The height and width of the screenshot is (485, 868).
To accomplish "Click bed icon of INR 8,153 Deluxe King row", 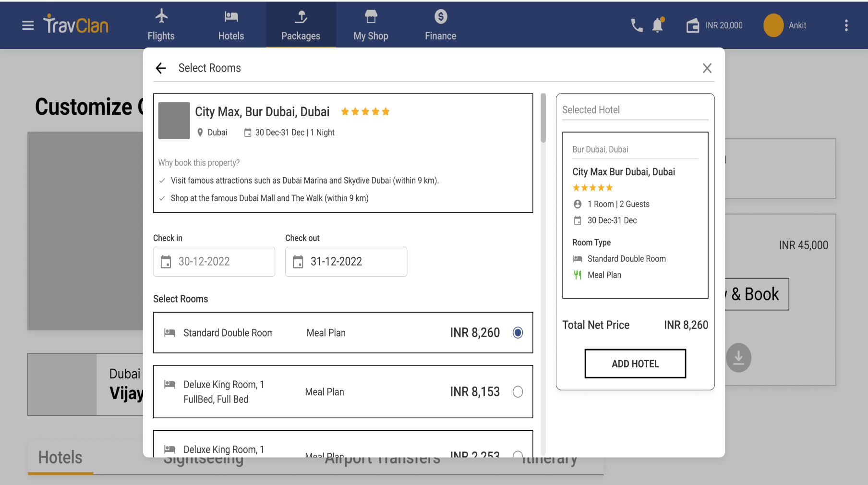I will click(x=169, y=384).
